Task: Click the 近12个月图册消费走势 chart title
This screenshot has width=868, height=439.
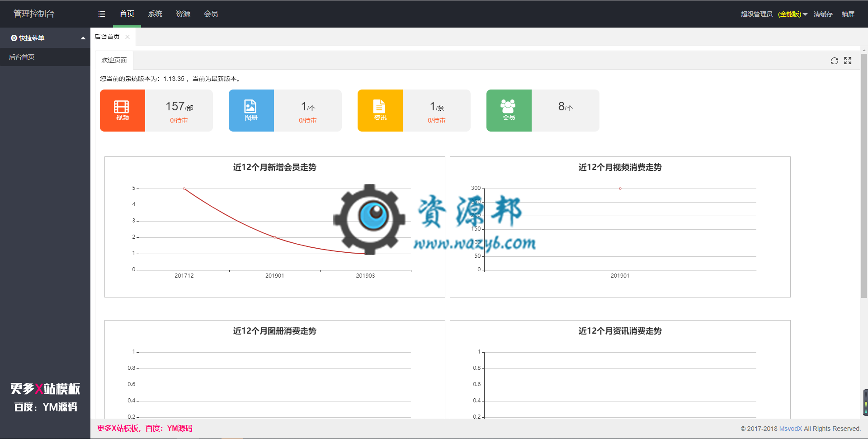Action: click(x=275, y=331)
